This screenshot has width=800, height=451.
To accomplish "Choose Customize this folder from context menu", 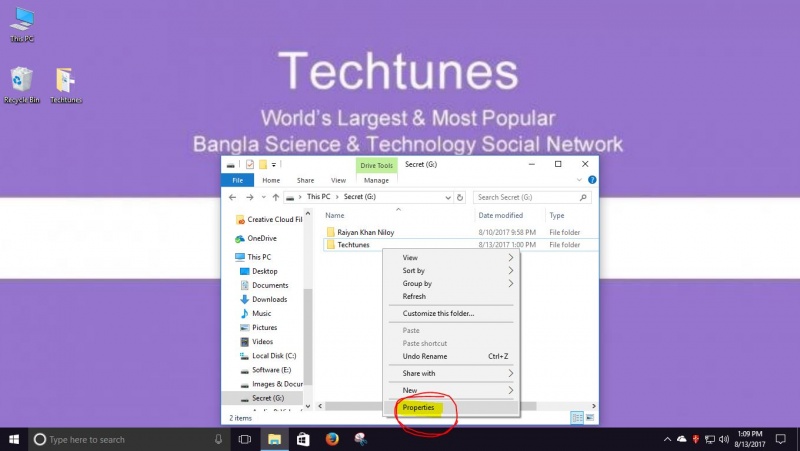I will [x=452, y=313].
